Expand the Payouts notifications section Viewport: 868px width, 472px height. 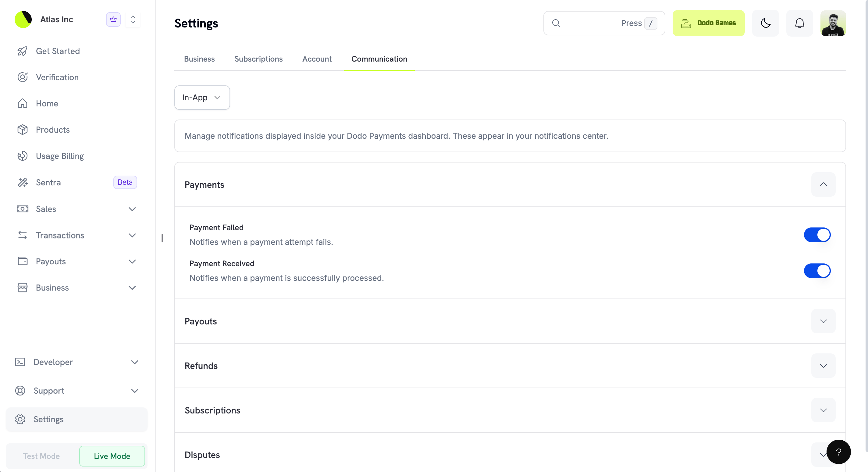[x=823, y=321]
